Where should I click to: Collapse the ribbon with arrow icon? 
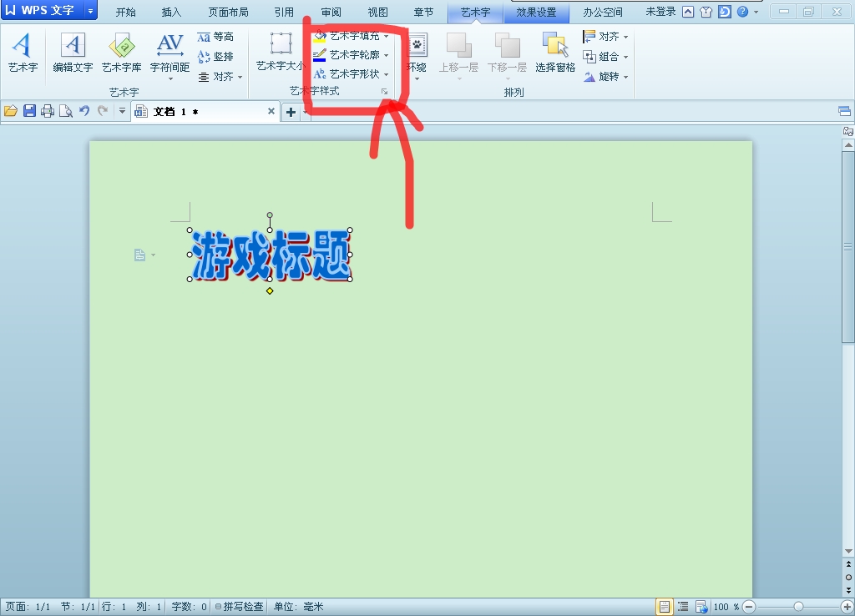pyautogui.click(x=688, y=12)
